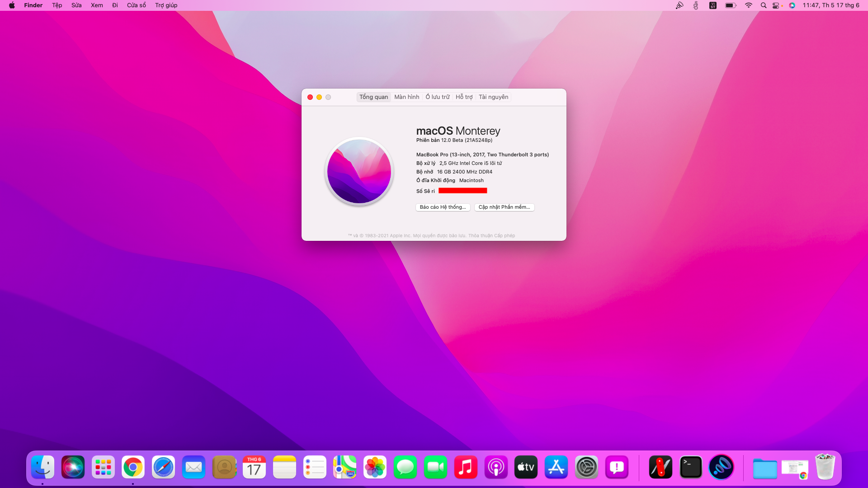
Task: Open the Feedback Assistant icon
Action: coord(617,467)
